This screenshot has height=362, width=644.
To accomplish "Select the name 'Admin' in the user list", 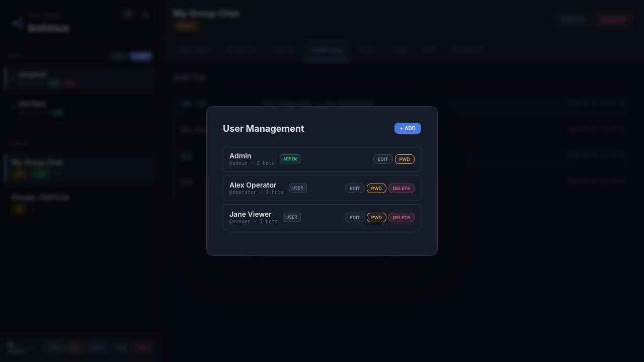I will 240,156.
